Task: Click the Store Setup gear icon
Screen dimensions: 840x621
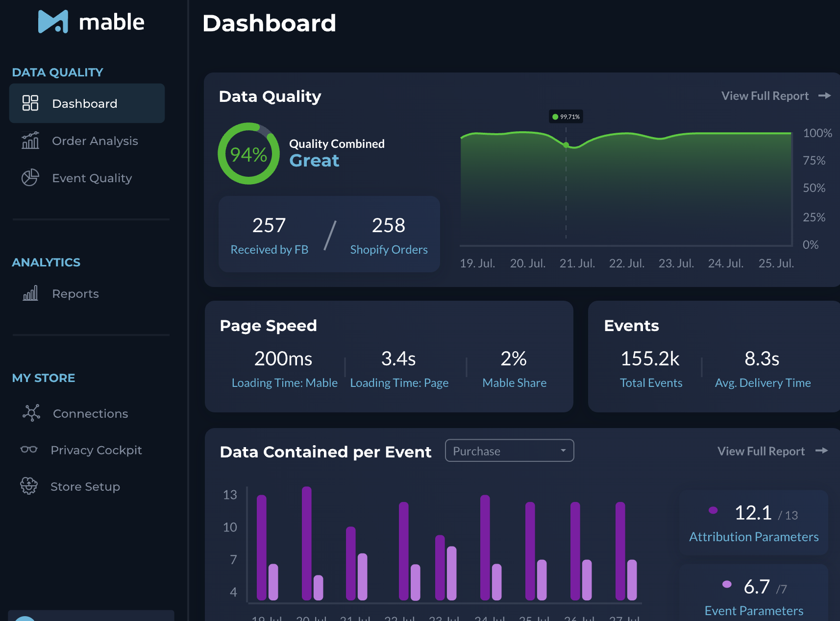Action: click(29, 486)
